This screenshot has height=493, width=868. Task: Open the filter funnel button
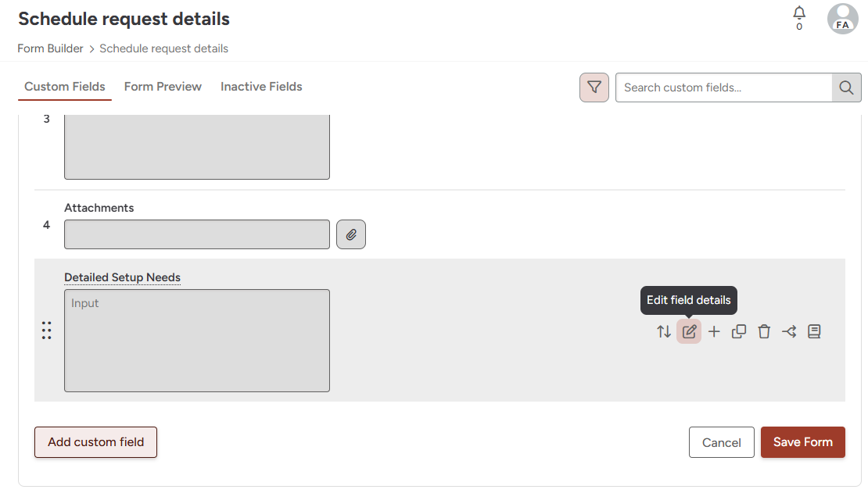tap(594, 88)
